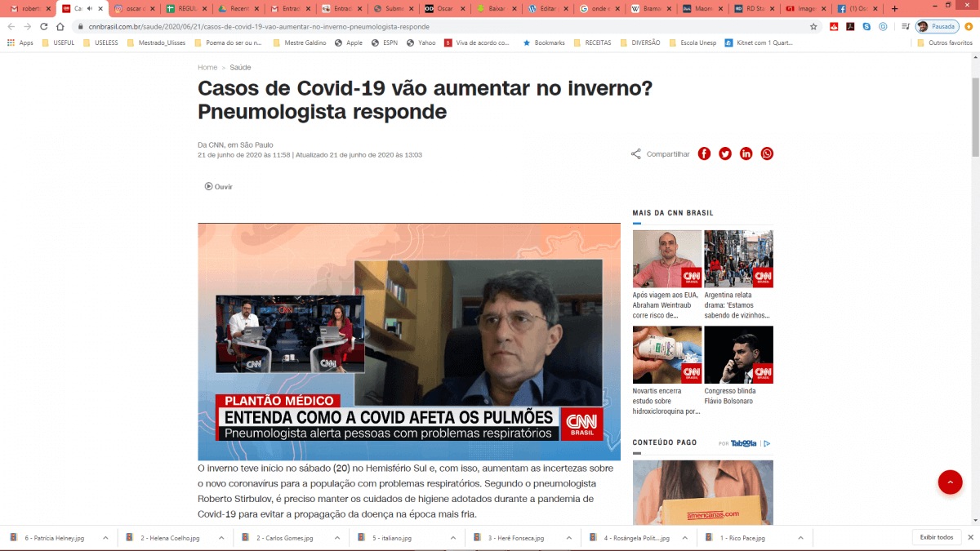This screenshot has height=551, width=980.
Task: Share the article on LinkedIn
Action: point(746,153)
